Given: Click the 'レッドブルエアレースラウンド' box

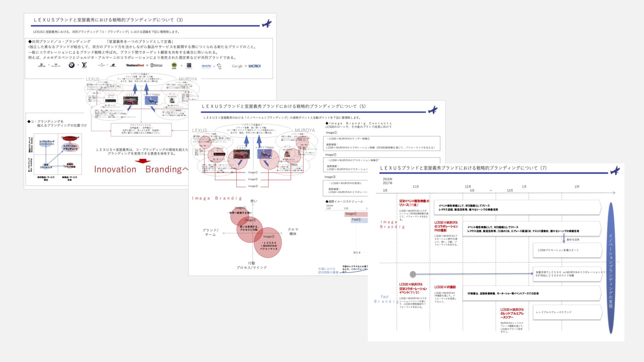Looking at the screenshot, I should pyautogui.click(x=568, y=312).
